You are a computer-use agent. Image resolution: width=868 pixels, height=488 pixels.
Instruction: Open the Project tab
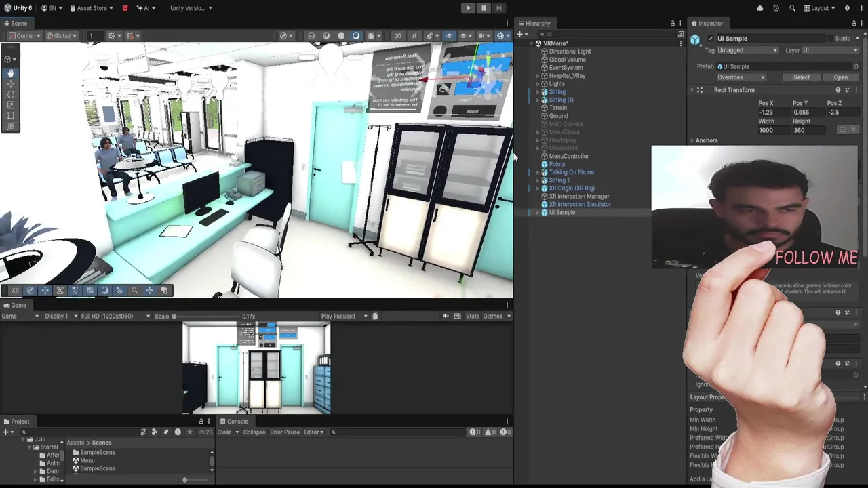[x=16, y=421]
